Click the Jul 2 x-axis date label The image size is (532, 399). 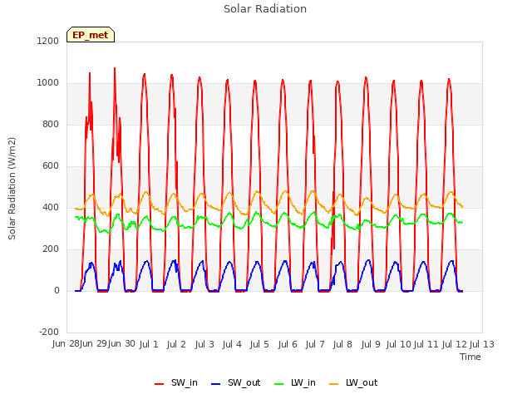tap(176, 344)
